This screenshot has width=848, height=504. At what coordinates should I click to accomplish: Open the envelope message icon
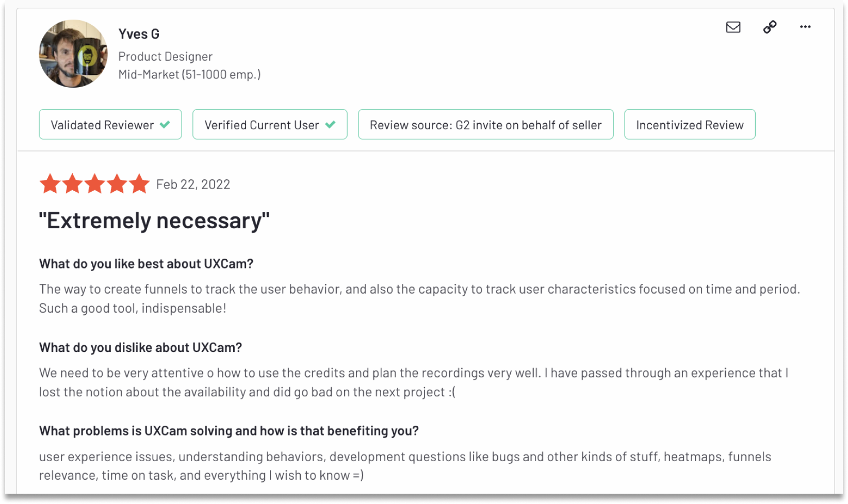tap(732, 27)
